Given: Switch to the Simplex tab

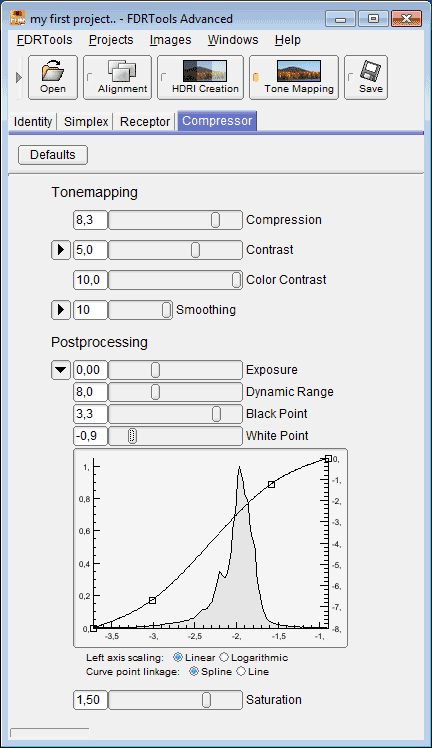Looking at the screenshot, I should pos(86,122).
